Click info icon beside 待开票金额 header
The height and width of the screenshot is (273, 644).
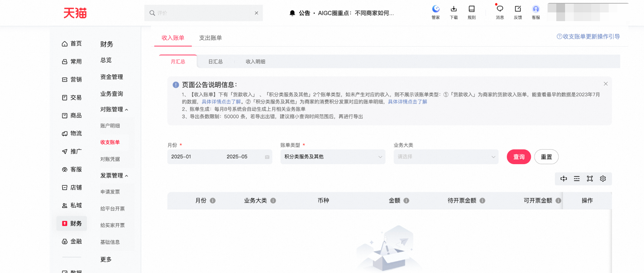point(482,201)
